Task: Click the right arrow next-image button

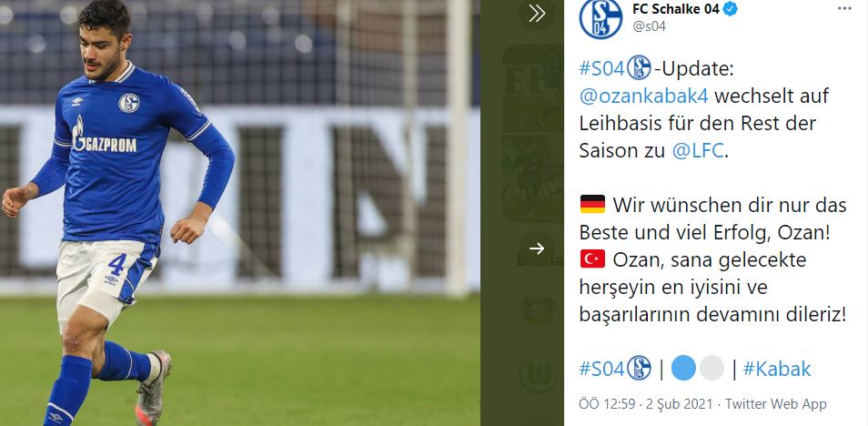Action: (x=537, y=248)
